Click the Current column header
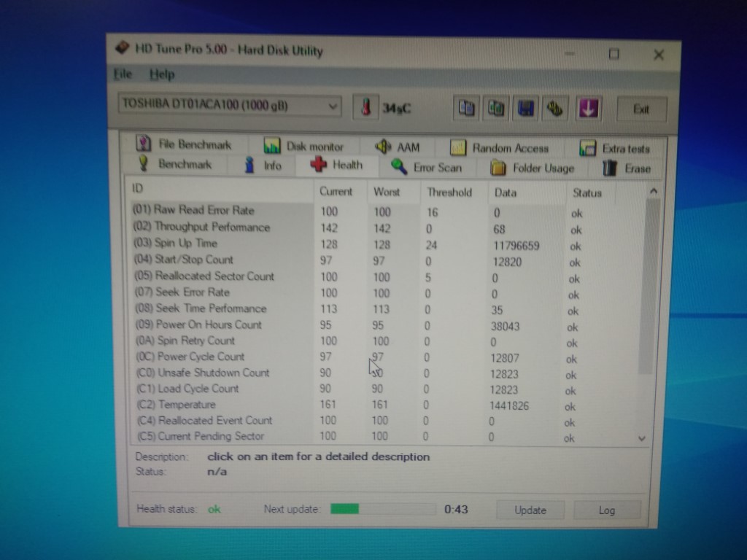 [340, 192]
